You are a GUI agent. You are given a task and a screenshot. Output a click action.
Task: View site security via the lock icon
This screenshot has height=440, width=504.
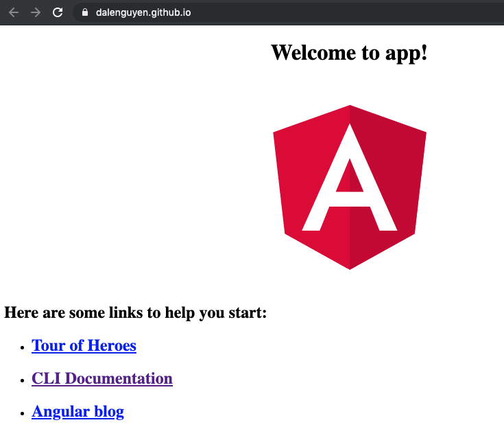[85, 12]
